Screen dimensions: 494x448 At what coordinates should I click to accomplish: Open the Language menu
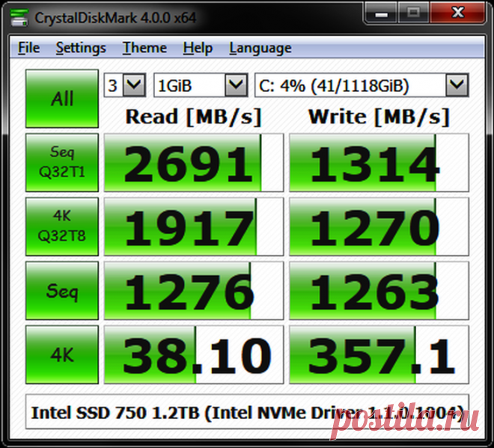click(x=260, y=48)
